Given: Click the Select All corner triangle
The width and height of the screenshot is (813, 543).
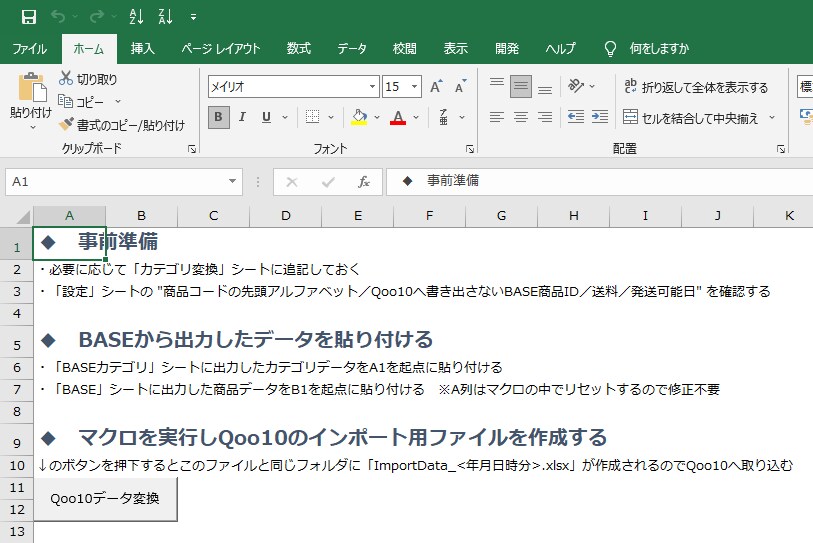Looking at the screenshot, I should click(x=22, y=216).
